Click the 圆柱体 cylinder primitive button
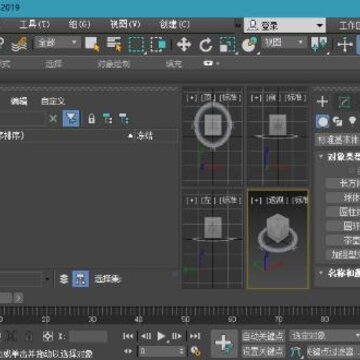Screen dimensions: 360x360 tap(343, 212)
